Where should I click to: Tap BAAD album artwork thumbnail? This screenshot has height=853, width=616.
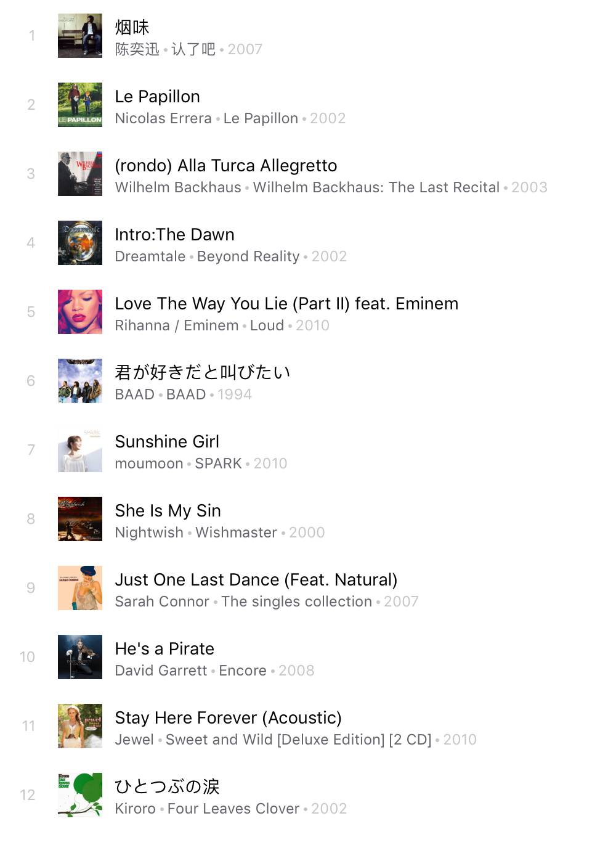[80, 381]
